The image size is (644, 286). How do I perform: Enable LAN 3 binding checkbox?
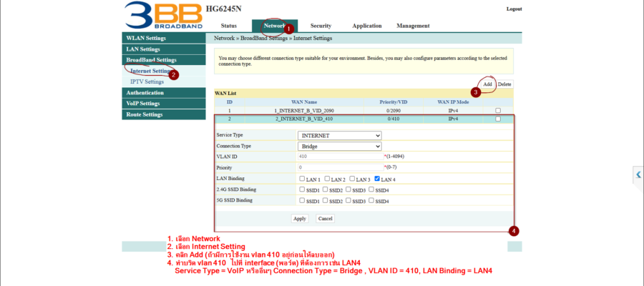(352, 179)
